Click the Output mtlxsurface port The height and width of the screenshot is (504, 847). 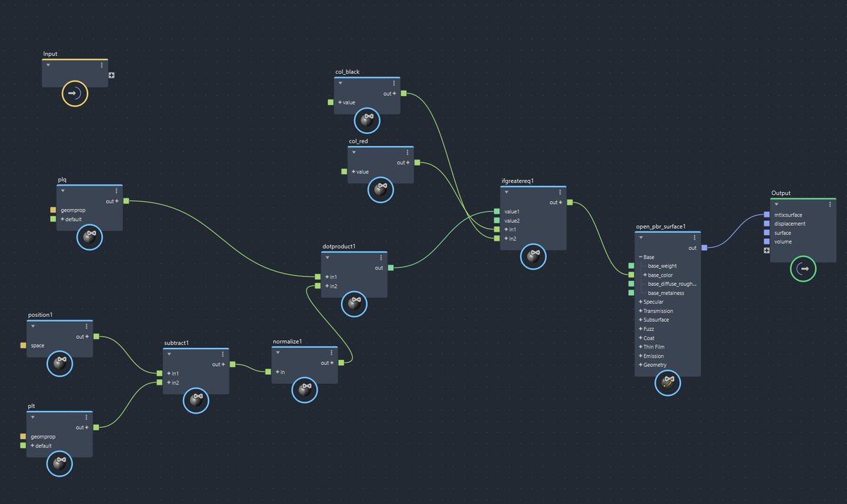(767, 215)
